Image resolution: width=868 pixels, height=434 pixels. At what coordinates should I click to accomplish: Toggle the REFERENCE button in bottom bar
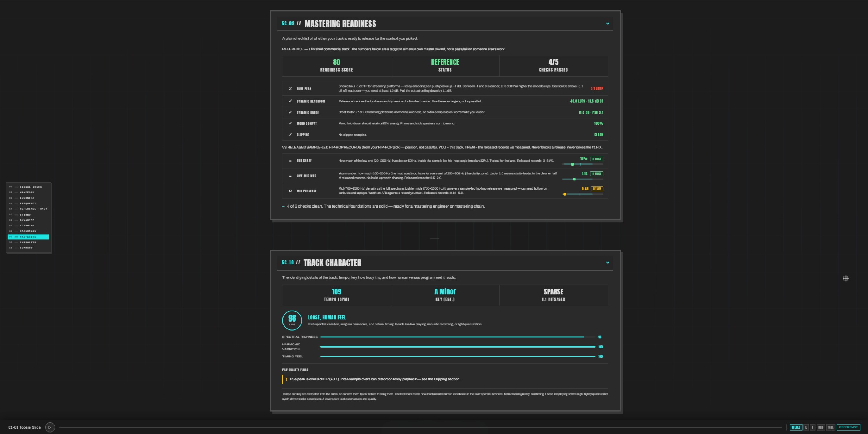[x=848, y=427]
